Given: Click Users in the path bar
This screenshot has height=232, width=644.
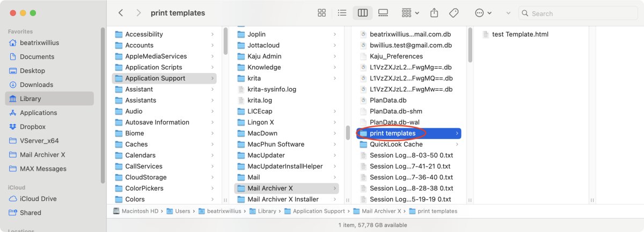Looking at the screenshot, I should click(x=178, y=211).
